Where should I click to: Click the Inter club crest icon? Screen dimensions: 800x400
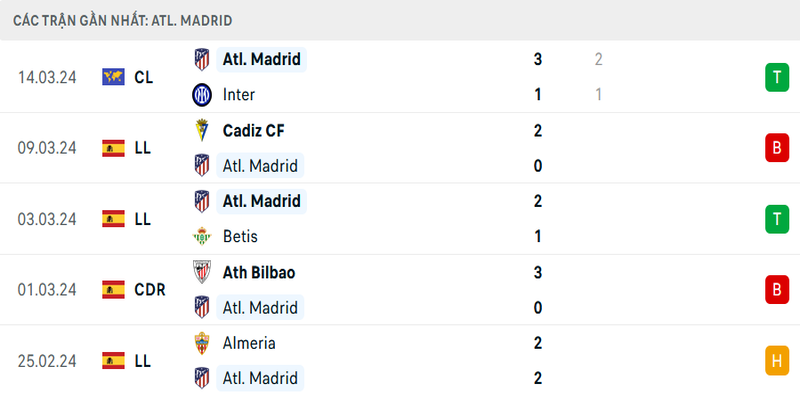[202, 95]
